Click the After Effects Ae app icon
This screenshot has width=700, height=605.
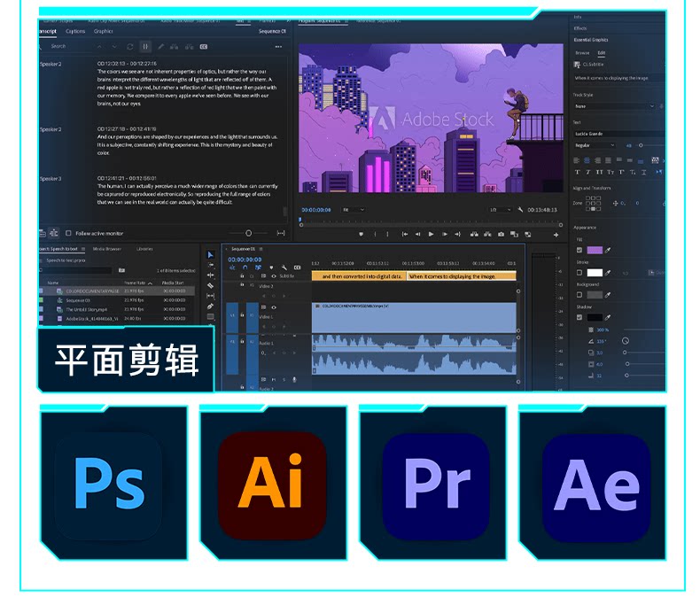tap(596, 487)
